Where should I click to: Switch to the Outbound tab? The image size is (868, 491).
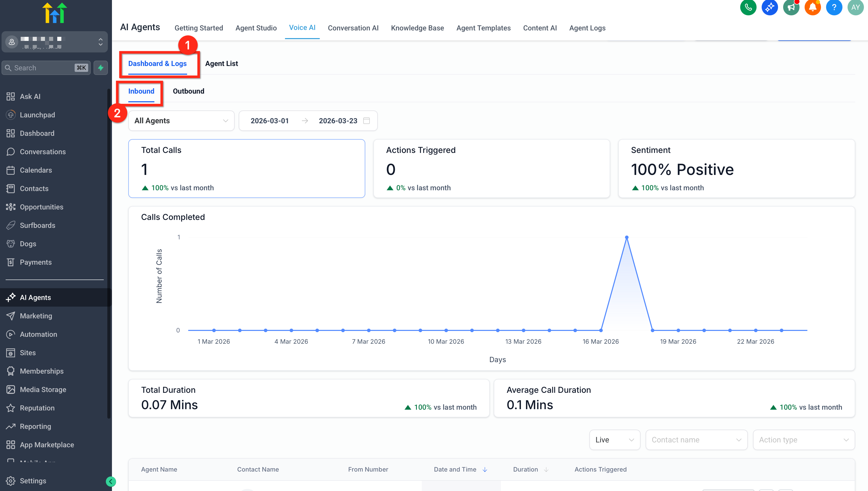click(x=188, y=91)
